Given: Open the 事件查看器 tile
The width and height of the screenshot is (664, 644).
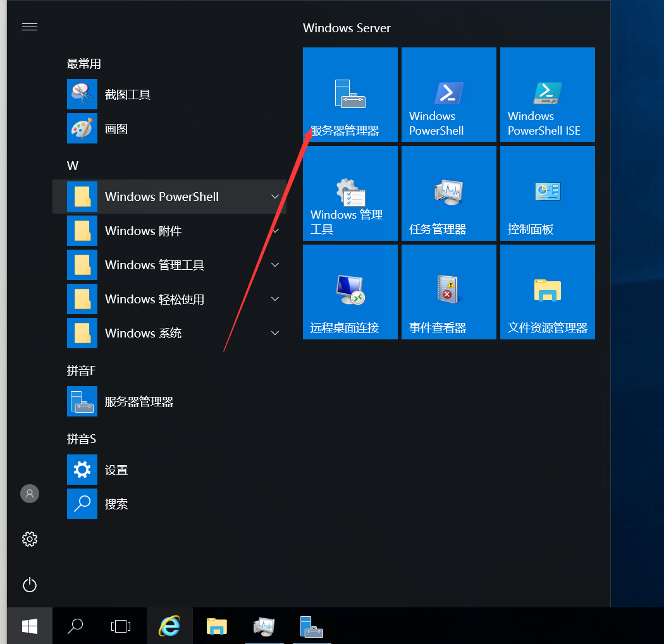Looking at the screenshot, I should point(448,292).
